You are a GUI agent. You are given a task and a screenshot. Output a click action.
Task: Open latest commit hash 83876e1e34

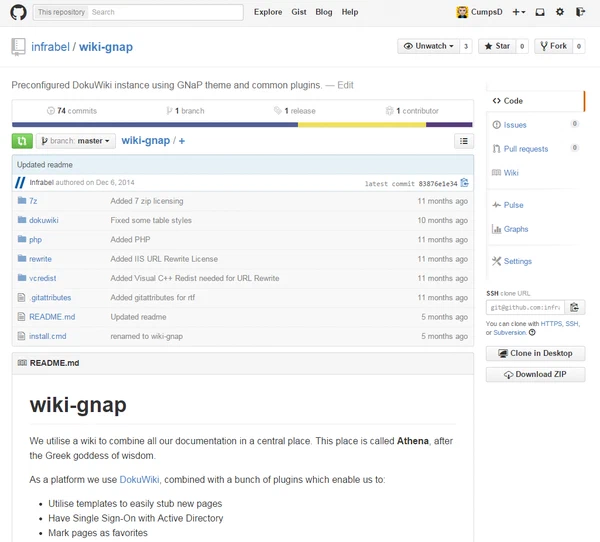[x=438, y=184]
